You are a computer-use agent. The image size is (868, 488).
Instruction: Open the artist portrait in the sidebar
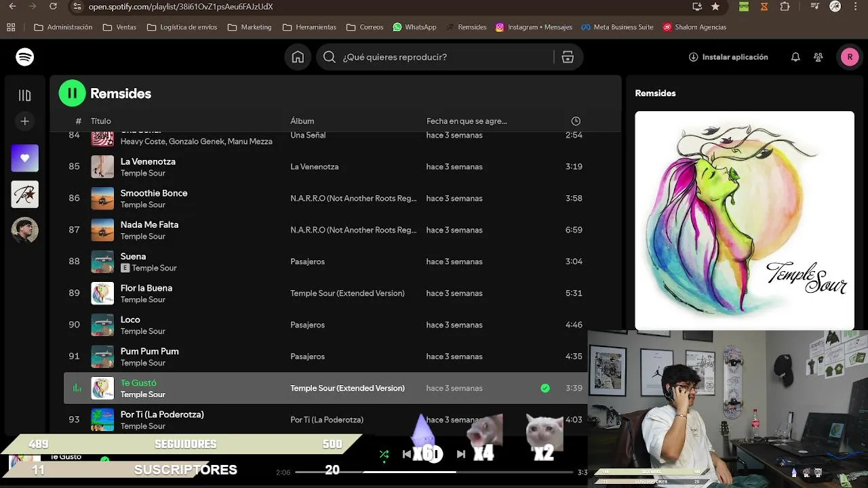[25, 230]
